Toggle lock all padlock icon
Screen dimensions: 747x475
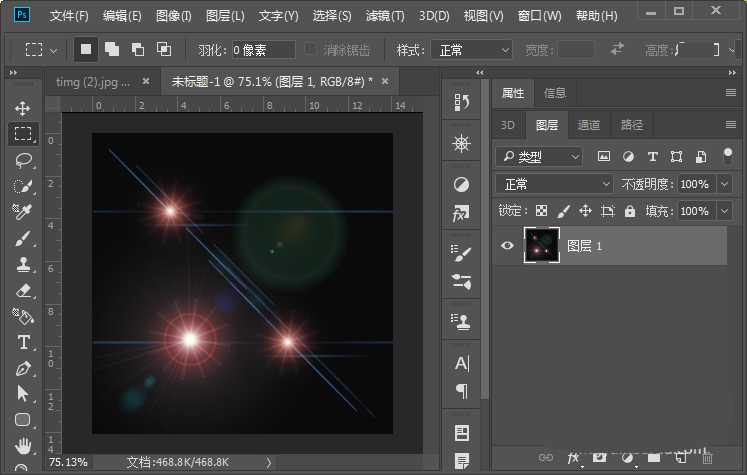(630, 211)
